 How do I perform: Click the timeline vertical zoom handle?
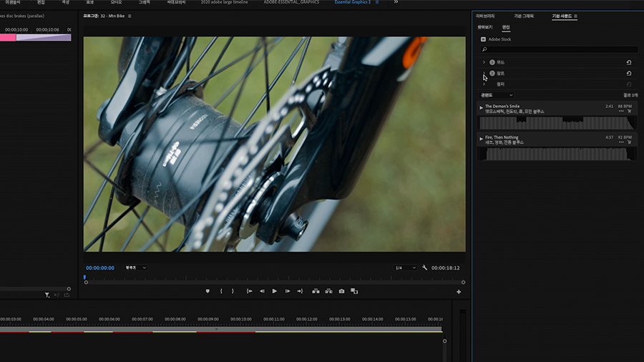pos(444,341)
